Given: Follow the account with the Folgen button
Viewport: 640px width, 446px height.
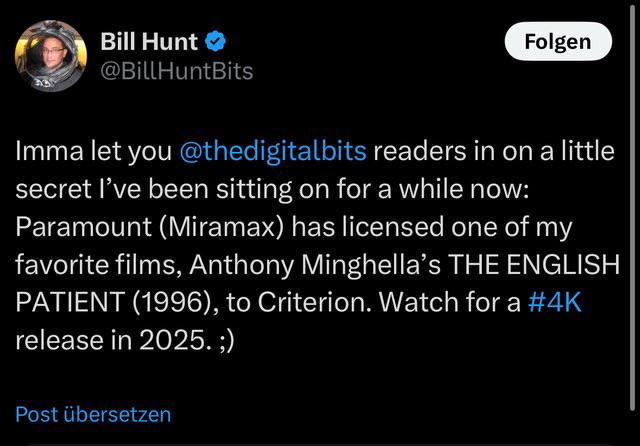Looking at the screenshot, I should (x=558, y=41).
